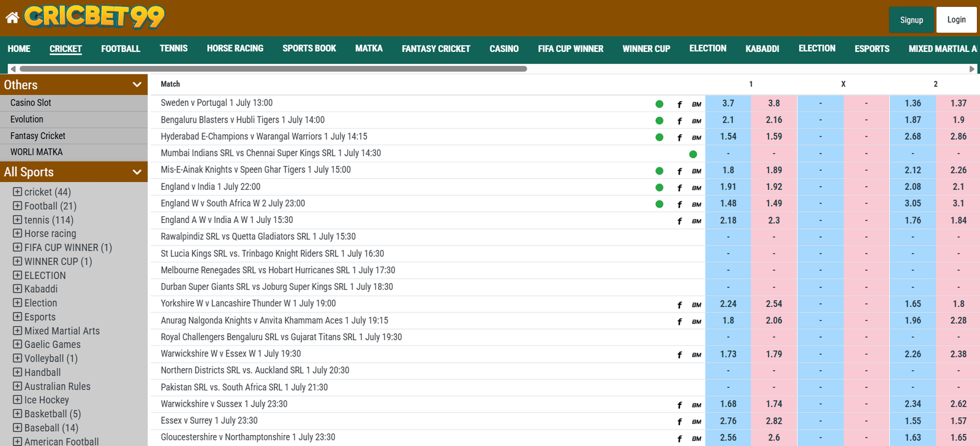Click the Signup button

tap(911, 20)
